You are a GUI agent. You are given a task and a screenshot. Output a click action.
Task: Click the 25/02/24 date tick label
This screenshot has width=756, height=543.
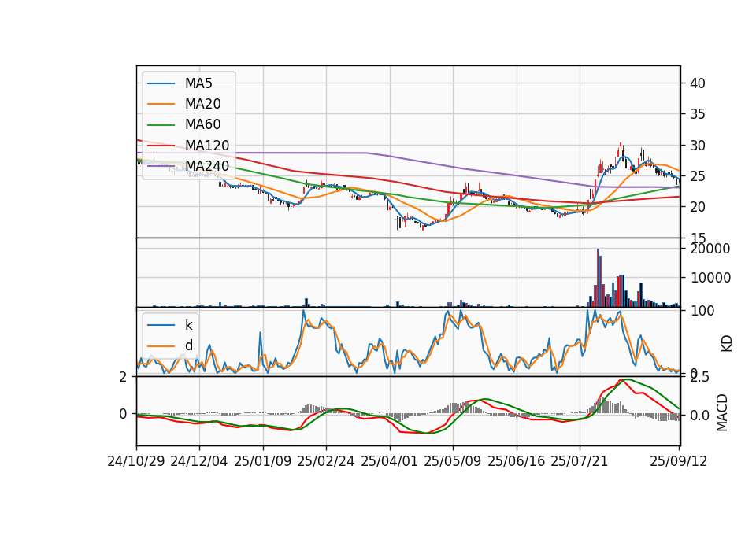[x=326, y=461]
